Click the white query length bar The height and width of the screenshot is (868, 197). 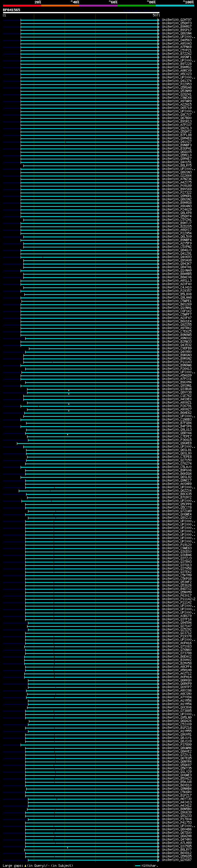(81, 13)
